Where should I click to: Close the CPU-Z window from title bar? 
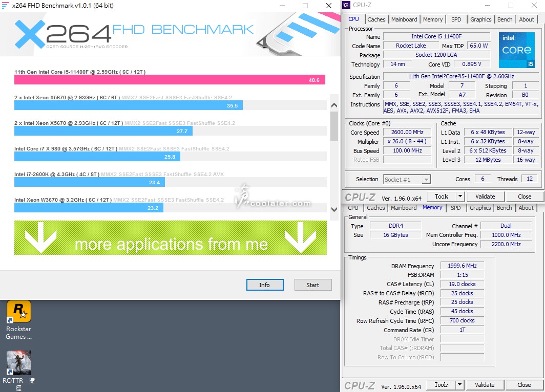coord(534,5)
